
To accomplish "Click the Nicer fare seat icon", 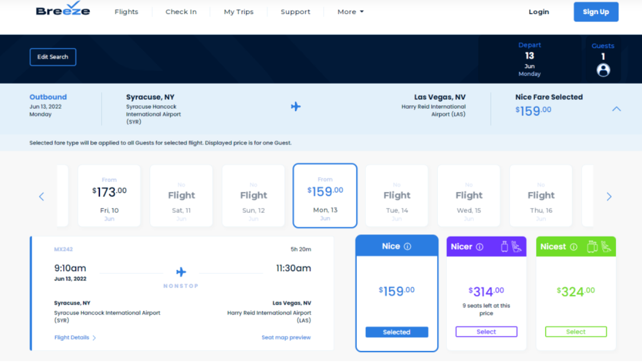I will 517,247.
